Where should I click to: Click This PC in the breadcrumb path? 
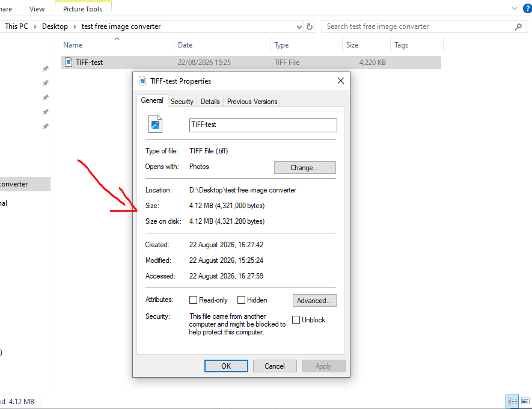click(x=17, y=26)
